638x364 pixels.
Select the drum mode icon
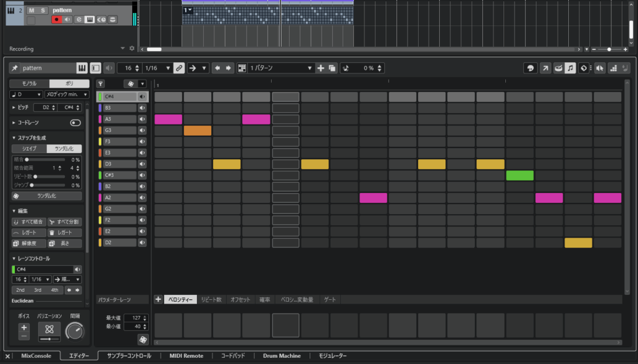(557, 68)
